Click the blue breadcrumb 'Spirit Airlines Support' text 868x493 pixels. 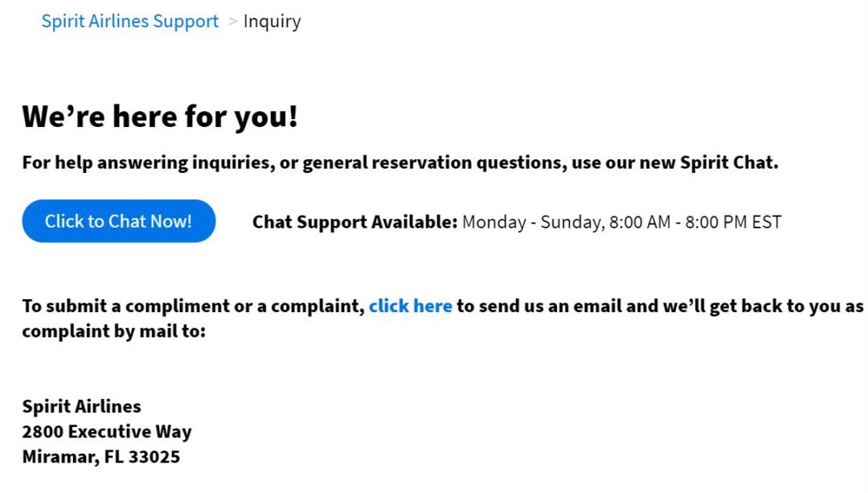point(129,21)
